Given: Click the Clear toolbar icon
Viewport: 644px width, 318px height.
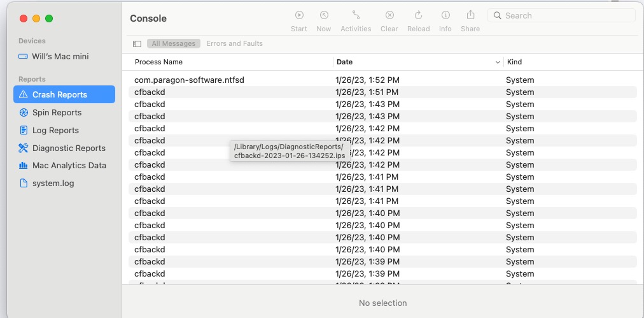Looking at the screenshot, I should coord(389,15).
